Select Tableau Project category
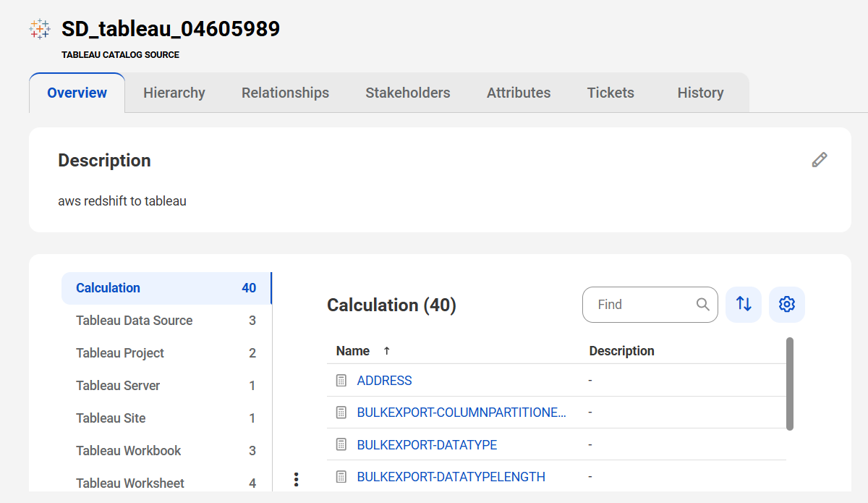This screenshot has width=868, height=503. (x=166, y=353)
